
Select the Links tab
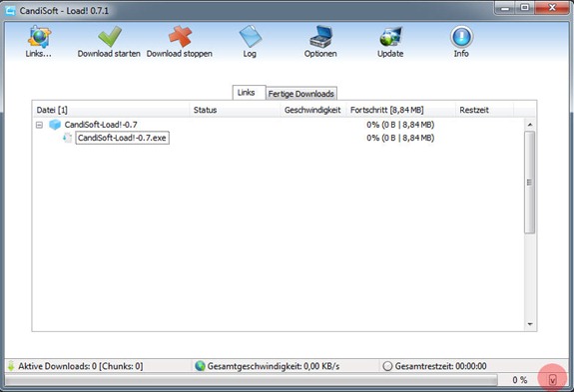[246, 93]
